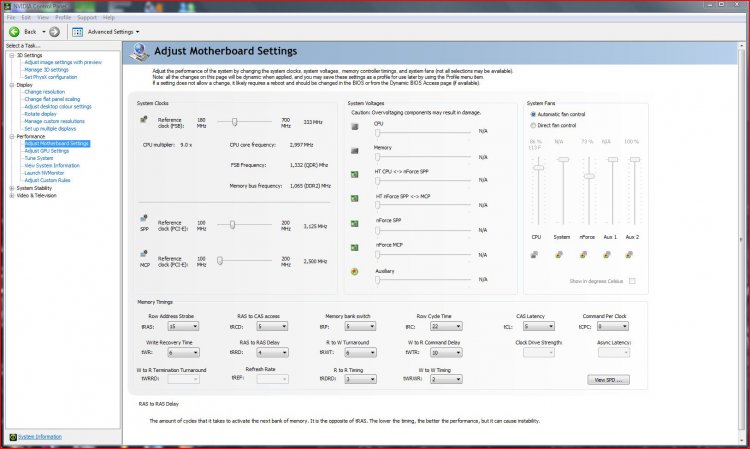Click the nForce fan speed slider handle
The width and height of the screenshot is (750, 449).
[x=589, y=176]
